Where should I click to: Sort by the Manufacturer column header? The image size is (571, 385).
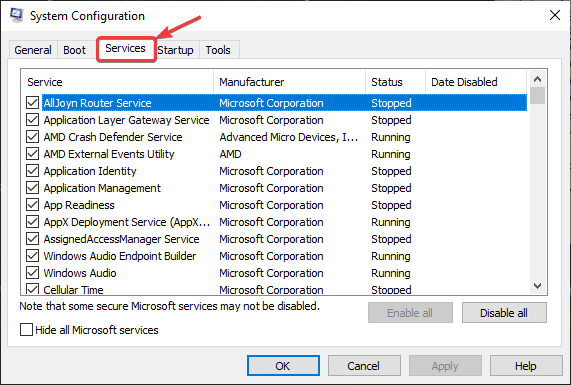tap(290, 82)
